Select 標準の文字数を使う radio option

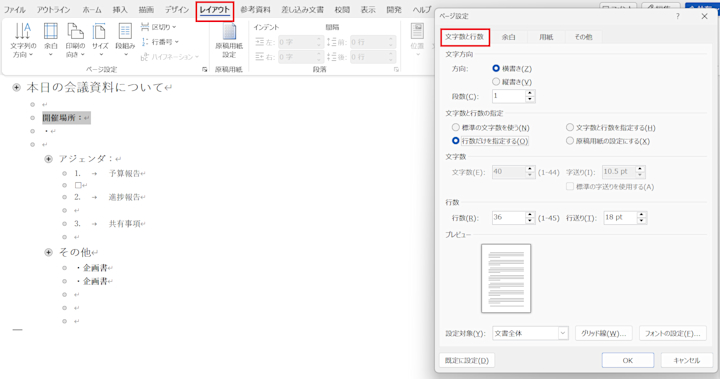click(x=456, y=127)
